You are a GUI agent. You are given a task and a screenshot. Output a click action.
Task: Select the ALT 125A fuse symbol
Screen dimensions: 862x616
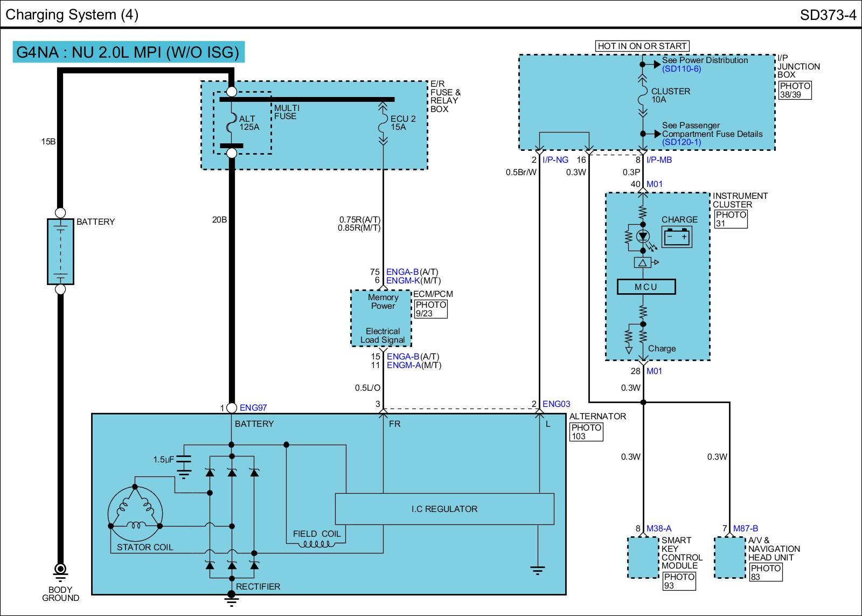(x=231, y=123)
